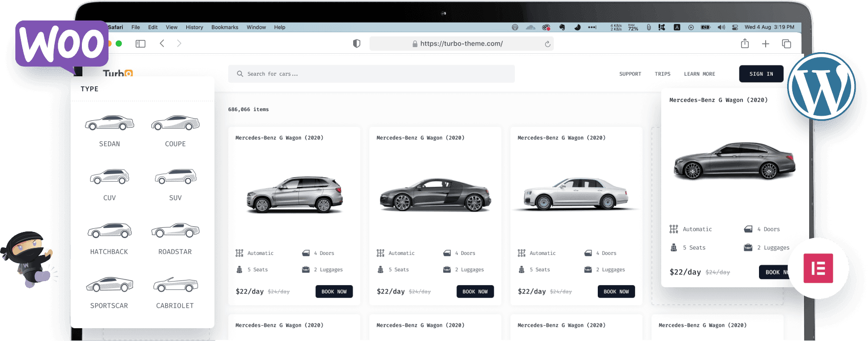868x341 pixels.
Task: Filter by the Sportscar type icon
Action: click(x=110, y=284)
